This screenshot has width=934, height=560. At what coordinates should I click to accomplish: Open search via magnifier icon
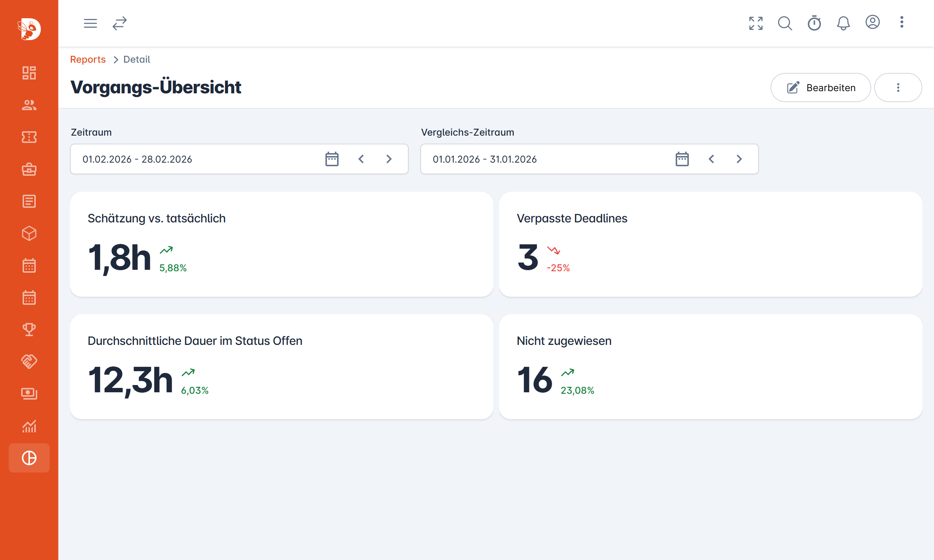(785, 23)
